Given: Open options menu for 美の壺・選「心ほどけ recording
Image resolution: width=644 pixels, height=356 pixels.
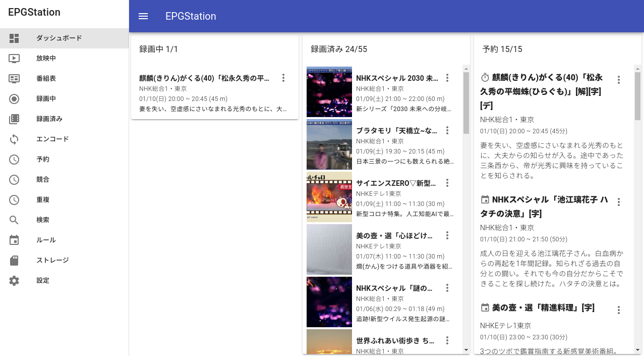Looking at the screenshot, I should pyautogui.click(x=447, y=235).
